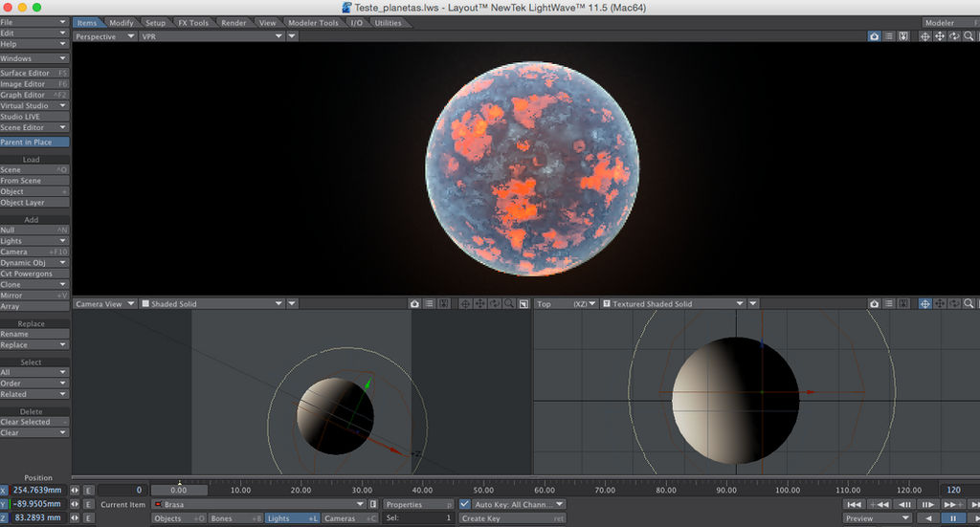Open the Current Item Brasa dropdown
Image resolution: width=980 pixels, height=527 pixels.
pyautogui.click(x=258, y=504)
